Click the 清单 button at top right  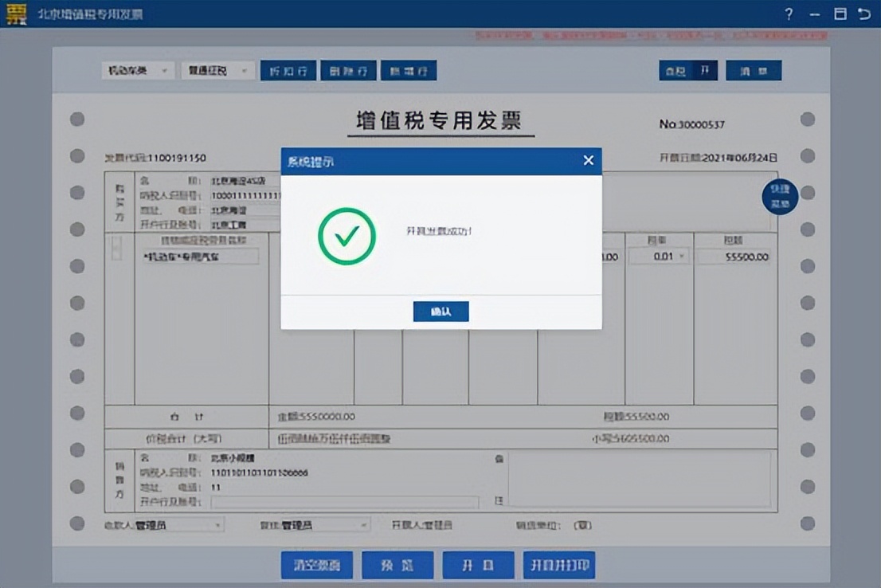coord(753,70)
